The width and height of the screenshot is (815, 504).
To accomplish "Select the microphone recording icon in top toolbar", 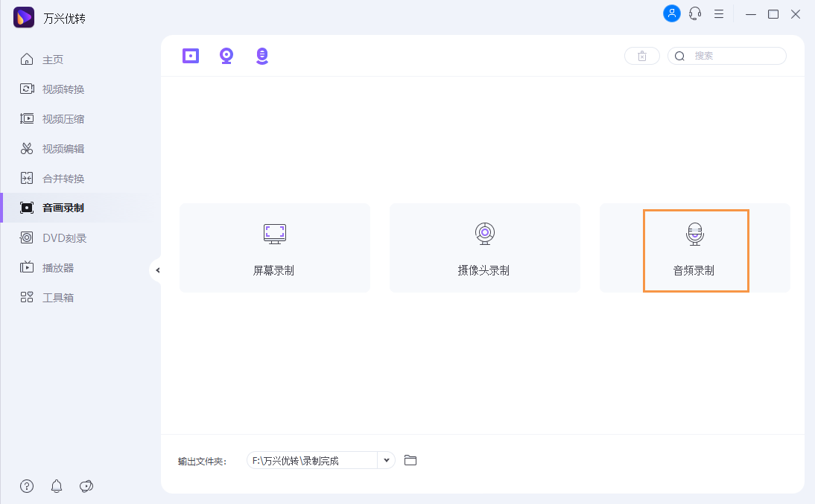I will click(261, 56).
